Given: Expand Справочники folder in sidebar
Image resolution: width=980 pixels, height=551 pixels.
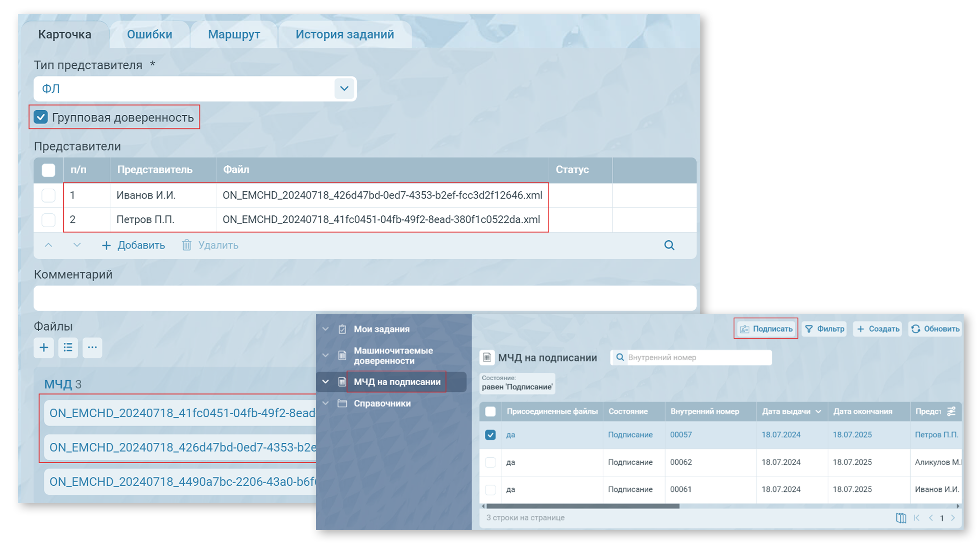Looking at the screenshot, I should tap(326, 403).
